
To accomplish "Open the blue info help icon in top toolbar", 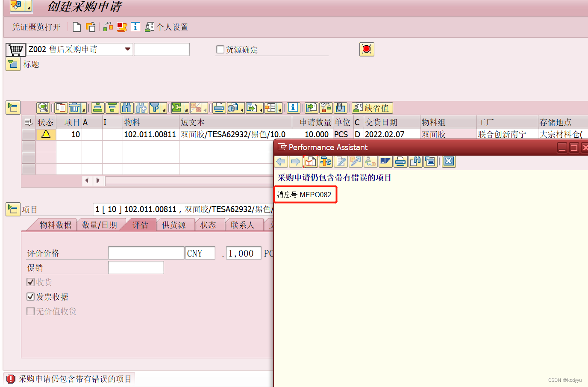I will (135, 27).
